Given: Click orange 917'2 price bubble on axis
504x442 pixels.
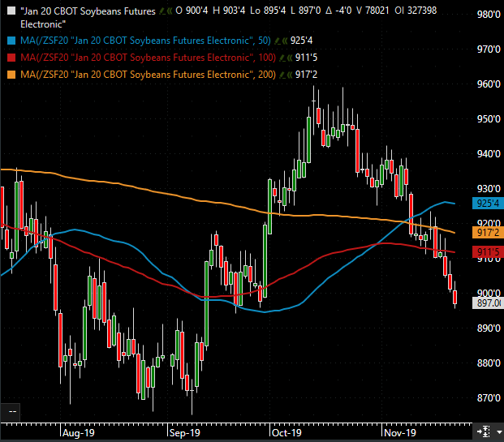Looking at the screenshot, I should click(x=488, y=233).
